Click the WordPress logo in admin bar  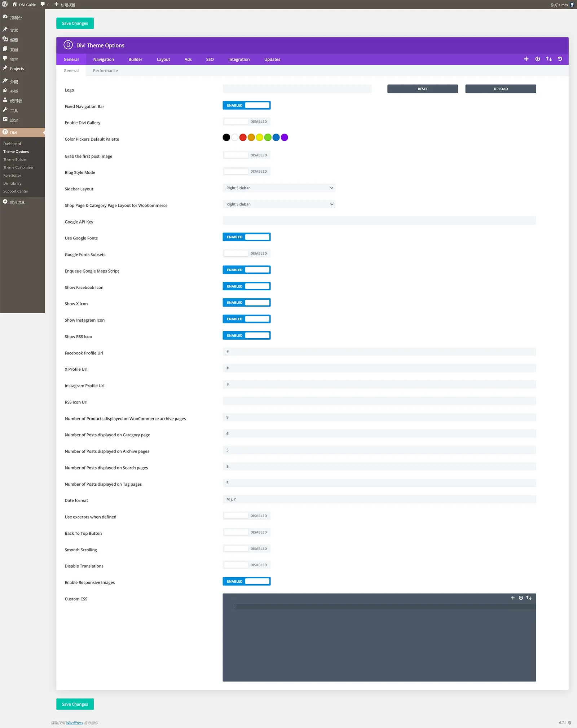(5, 4)
